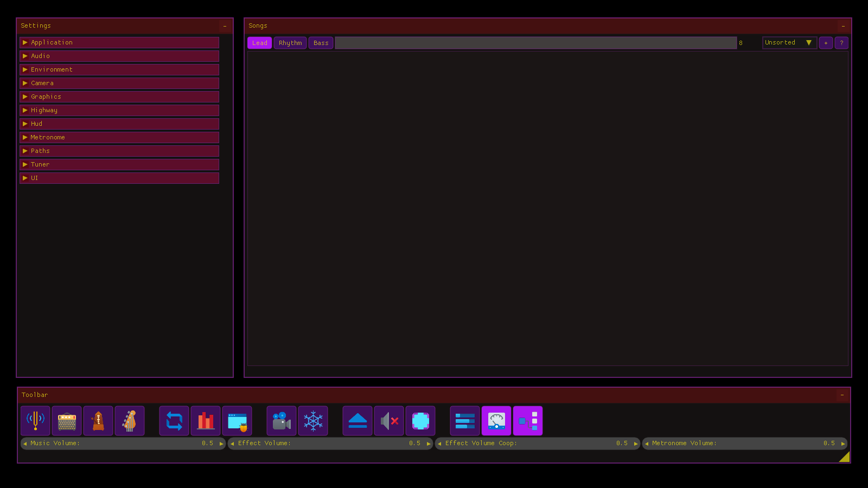The width and height of the screenshot is (868, 488).
Task: Increase Music Volume with right arrow
Action: coord(221,444)
